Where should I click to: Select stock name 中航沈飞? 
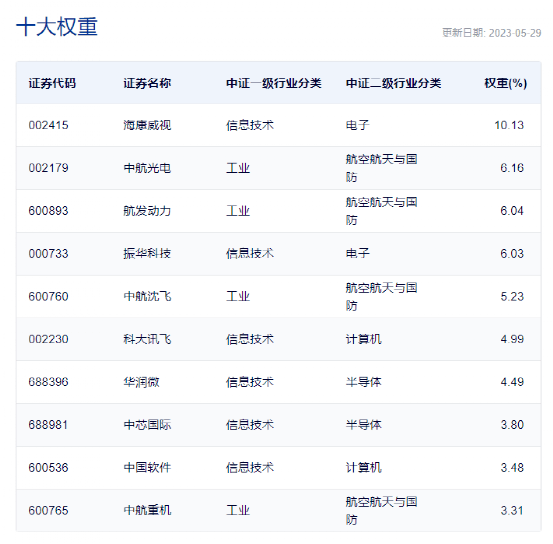click(x=147, y=297)
